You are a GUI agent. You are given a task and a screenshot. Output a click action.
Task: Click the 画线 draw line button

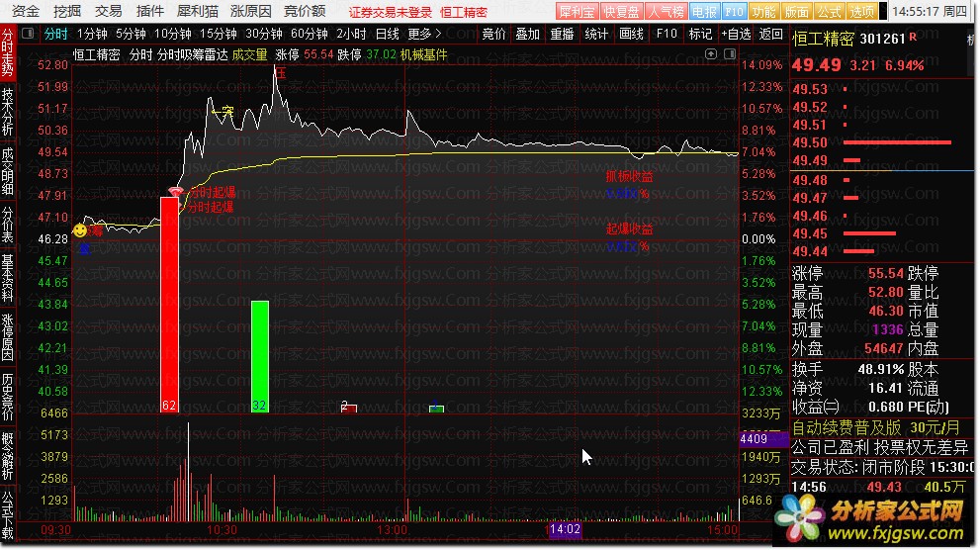(x=631, y=34)
